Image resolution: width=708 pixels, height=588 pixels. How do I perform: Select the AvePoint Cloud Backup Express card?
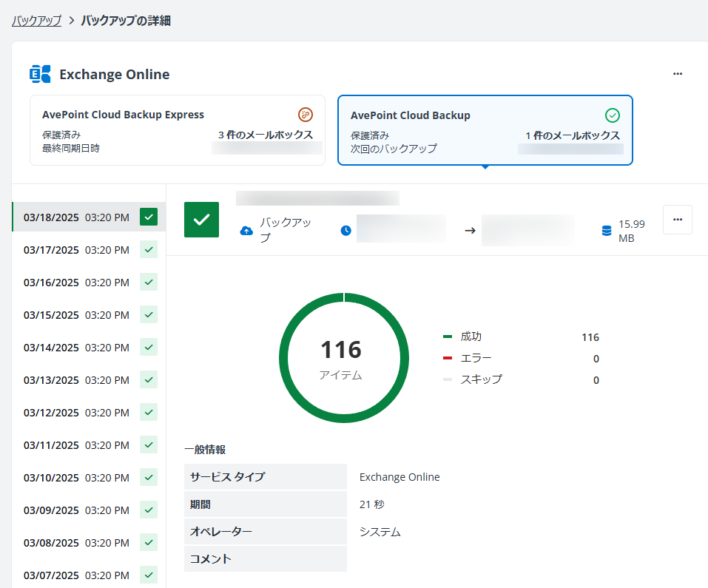pyautogui.click(x=178, y=130)
